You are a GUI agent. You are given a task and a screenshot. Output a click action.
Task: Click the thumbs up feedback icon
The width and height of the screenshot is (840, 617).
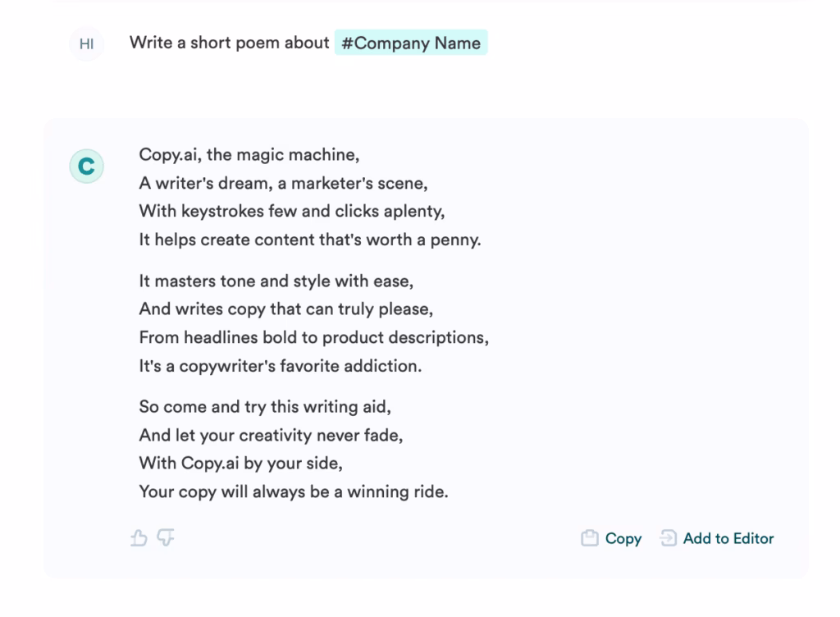point(138,538)
